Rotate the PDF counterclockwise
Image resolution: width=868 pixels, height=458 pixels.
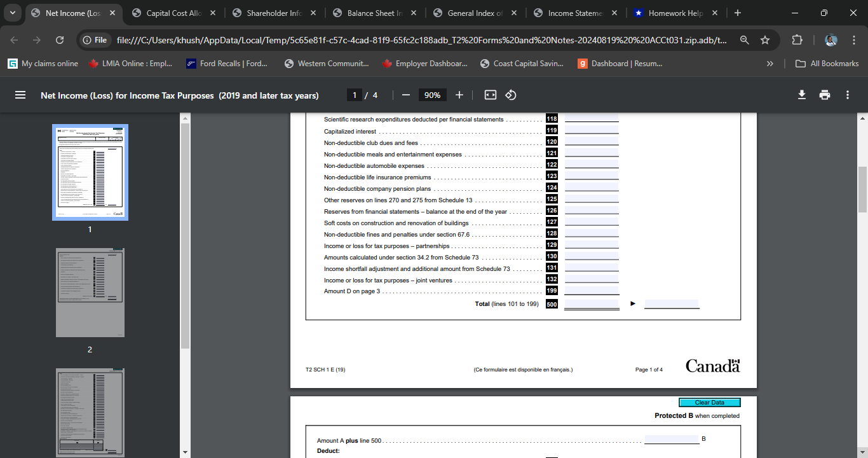coord(511,95)
